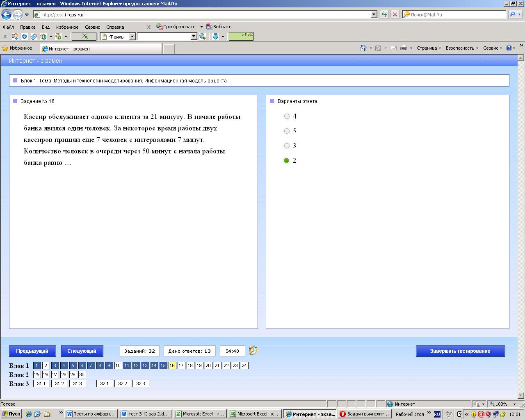Click the blue plus toolbar icon

tap(25, 37)
